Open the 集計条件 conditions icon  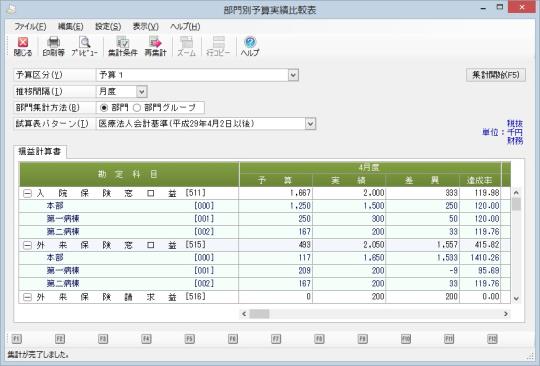click(123, 46)
